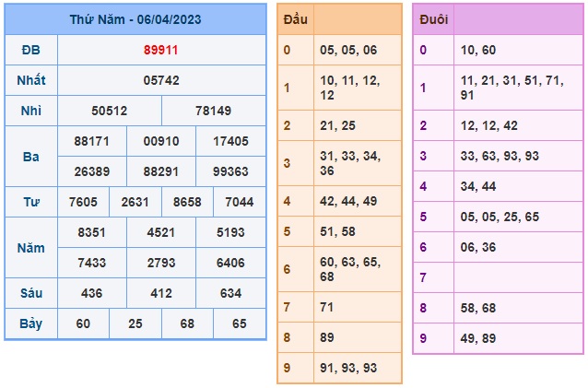
Task: Select the Nhì prize number 78149
Action: [214, 111]
